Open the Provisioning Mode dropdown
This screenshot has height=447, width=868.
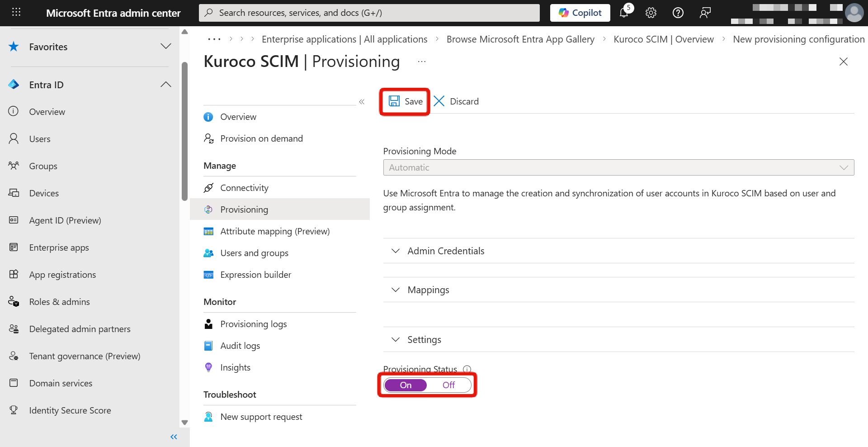[618, 167]
